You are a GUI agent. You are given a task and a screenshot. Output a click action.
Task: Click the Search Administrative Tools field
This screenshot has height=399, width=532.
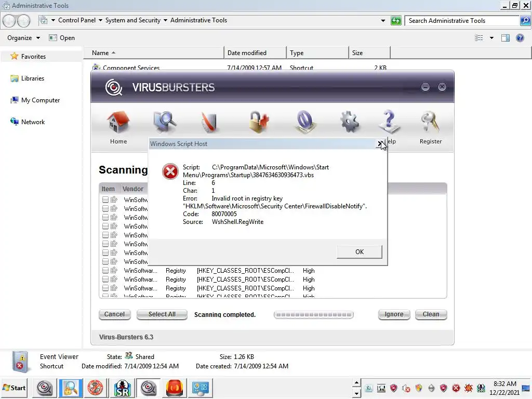click(x=463, y=21)
